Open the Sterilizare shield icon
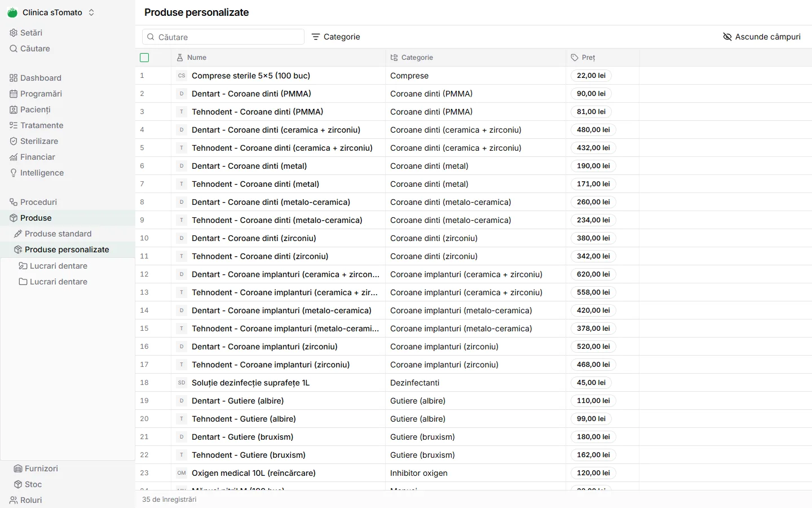The image size is (812, 508). click(14, 141)
